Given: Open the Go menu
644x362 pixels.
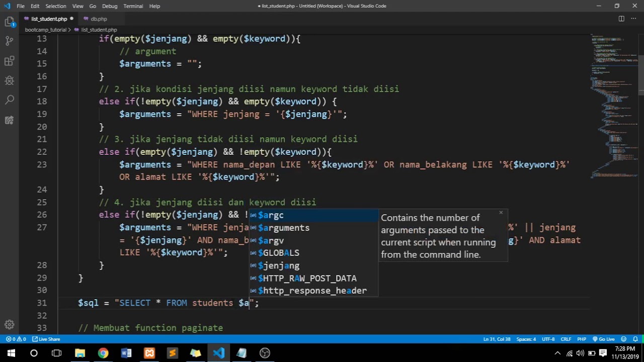Looking at the screenshot, I should pyautogui.click(x=93, y=6).
